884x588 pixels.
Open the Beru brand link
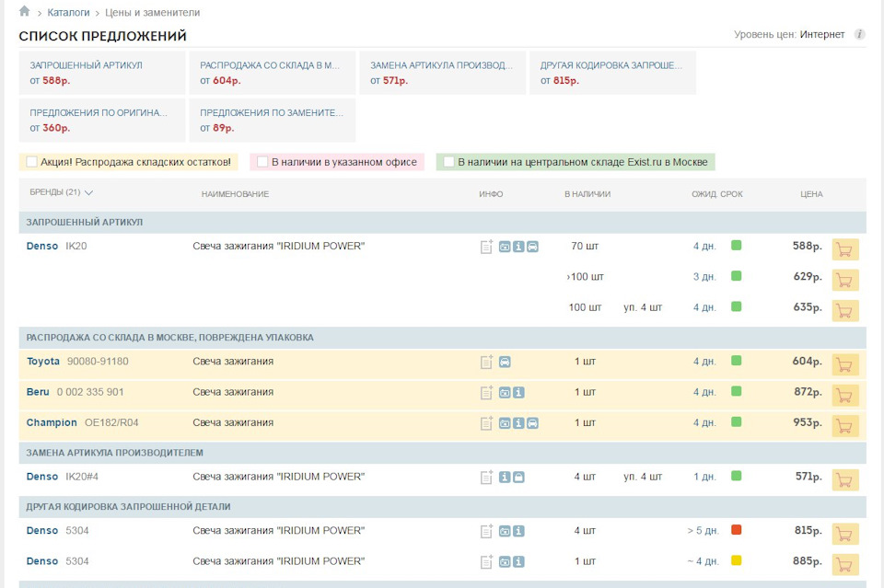(x=38, y=392)
